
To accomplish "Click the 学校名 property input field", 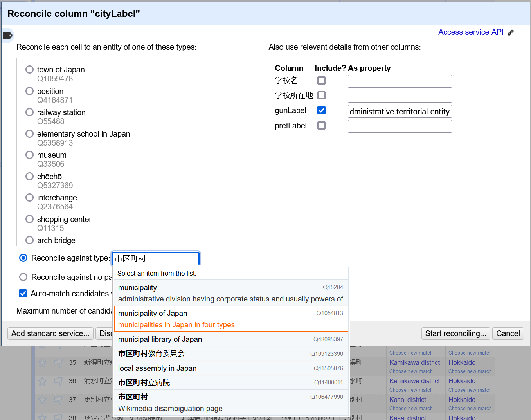I will [x=400, y=81].
